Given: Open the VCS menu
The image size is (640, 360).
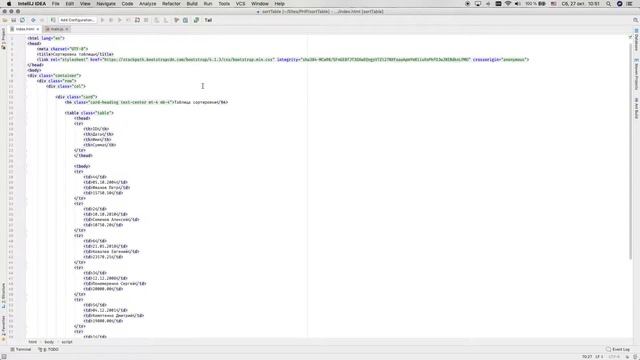Looking at the screenshot, I should pyautogui.click(x=240, y=4).
